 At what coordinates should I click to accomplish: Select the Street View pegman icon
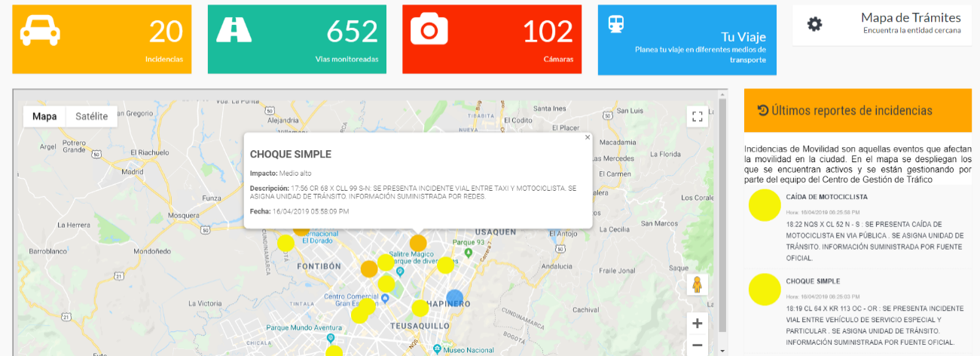[x=698, y=285]
